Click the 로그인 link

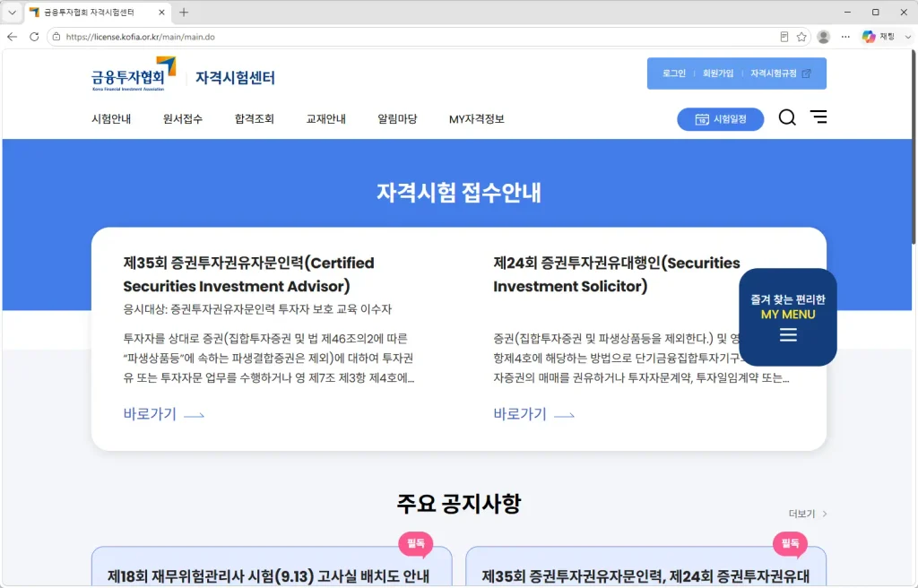(x=674, y=73)
